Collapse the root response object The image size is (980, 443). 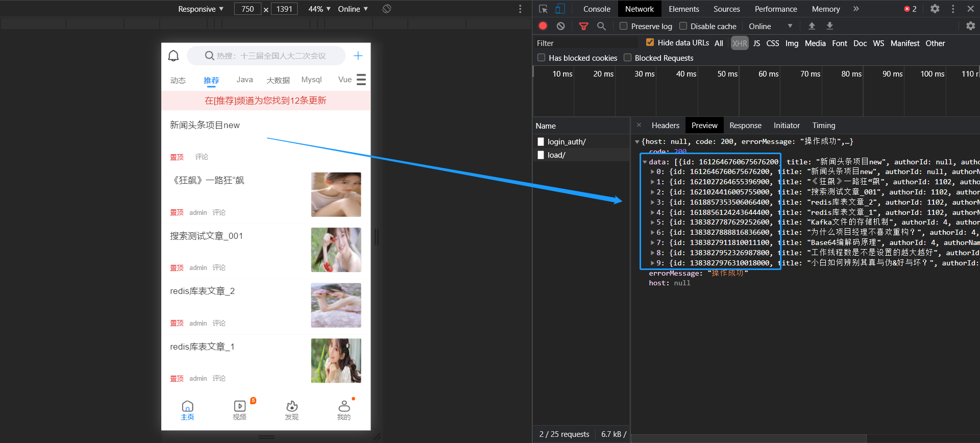pyautogui.click(x=637, y=142)
